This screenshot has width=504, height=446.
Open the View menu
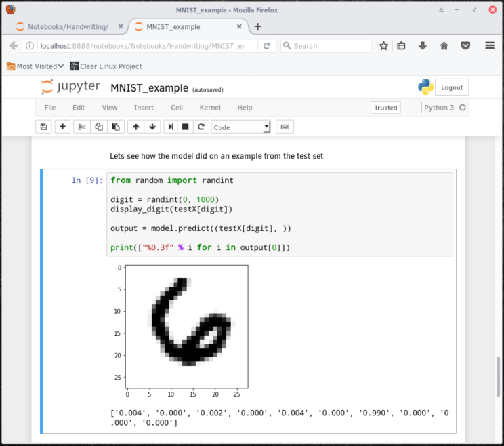tap(110, 108)
